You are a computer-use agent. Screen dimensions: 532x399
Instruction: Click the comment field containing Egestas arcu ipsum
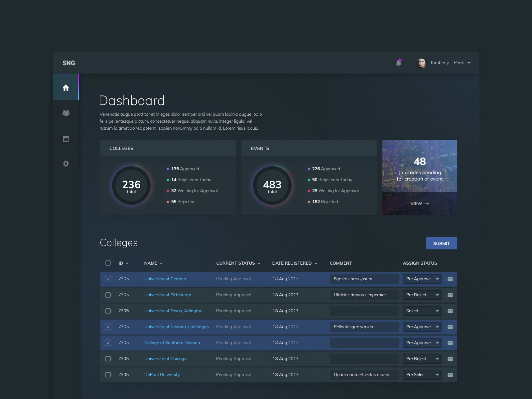[364, 279]
